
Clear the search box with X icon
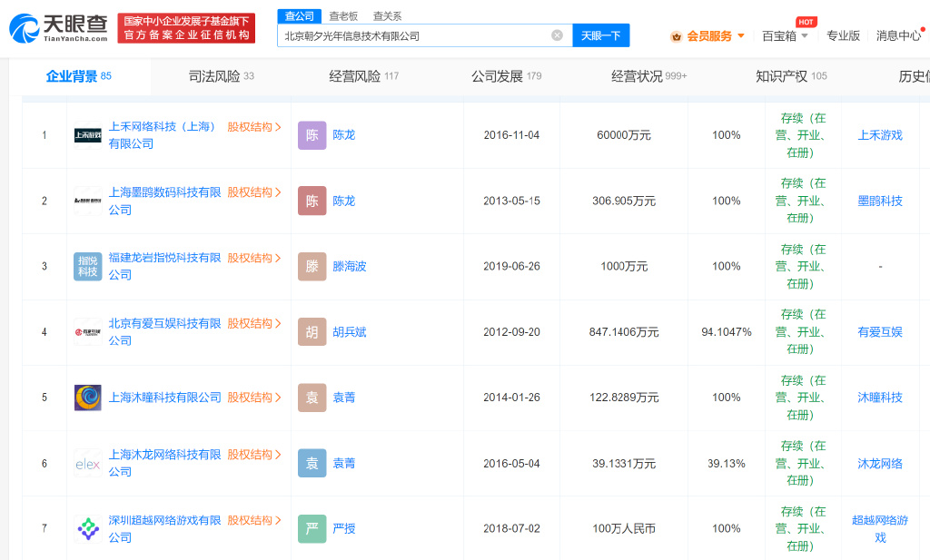557,35
